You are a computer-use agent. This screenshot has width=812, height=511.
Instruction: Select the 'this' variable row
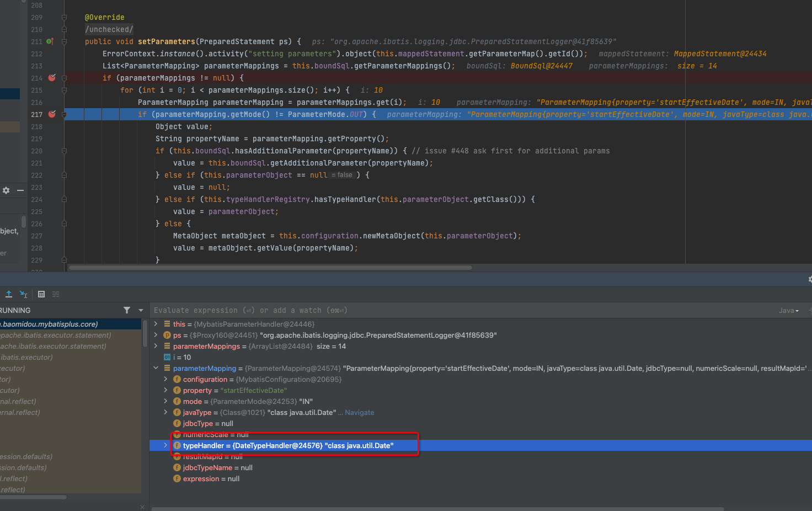[x=179, y=324]
